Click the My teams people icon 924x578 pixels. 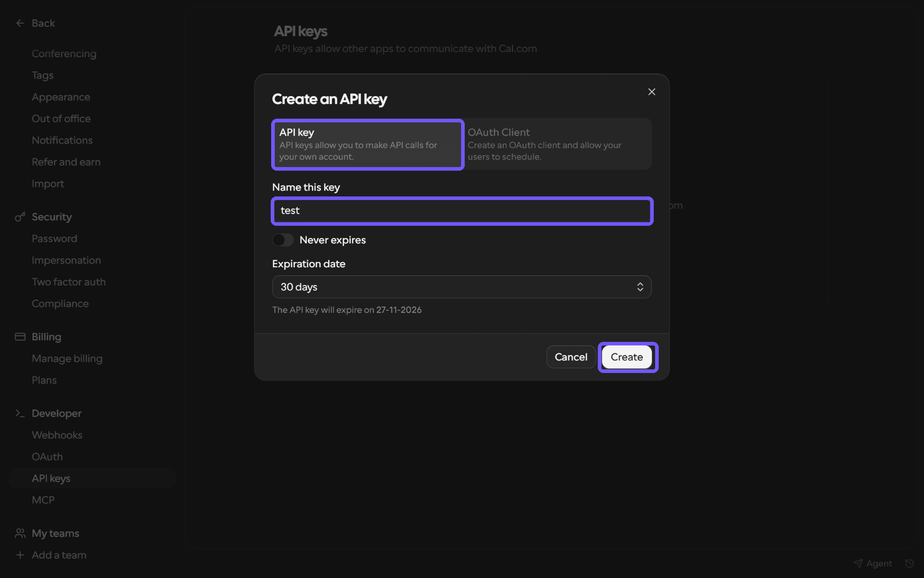tap(20, 533)
